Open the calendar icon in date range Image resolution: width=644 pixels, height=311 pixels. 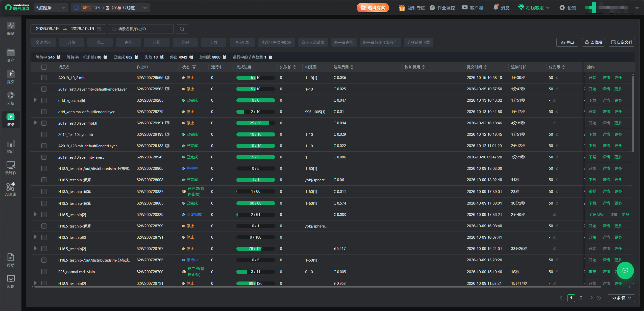click(99, 29)
